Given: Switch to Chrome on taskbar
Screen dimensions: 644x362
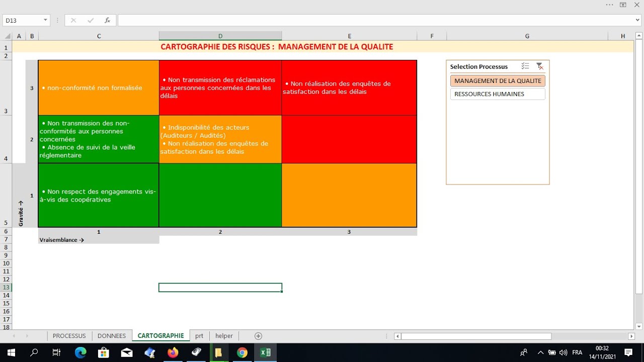Looking at the screenshot, I should (242, 352).
